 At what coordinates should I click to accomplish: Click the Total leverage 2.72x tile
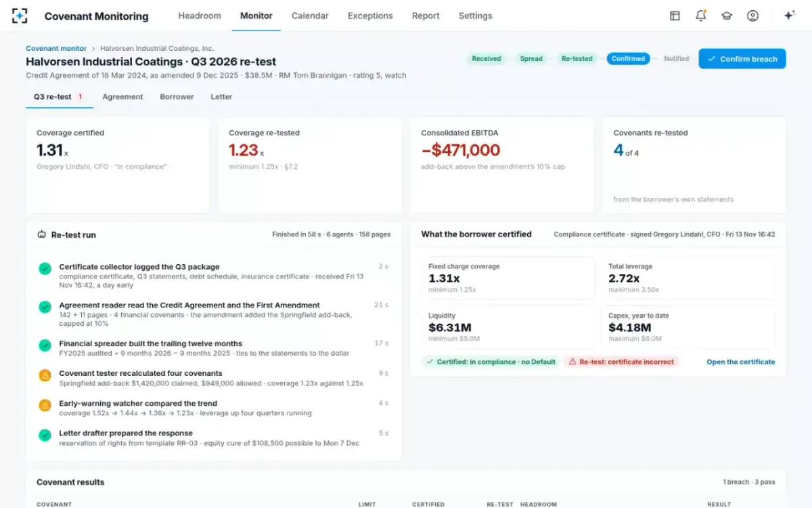(688, 278)
